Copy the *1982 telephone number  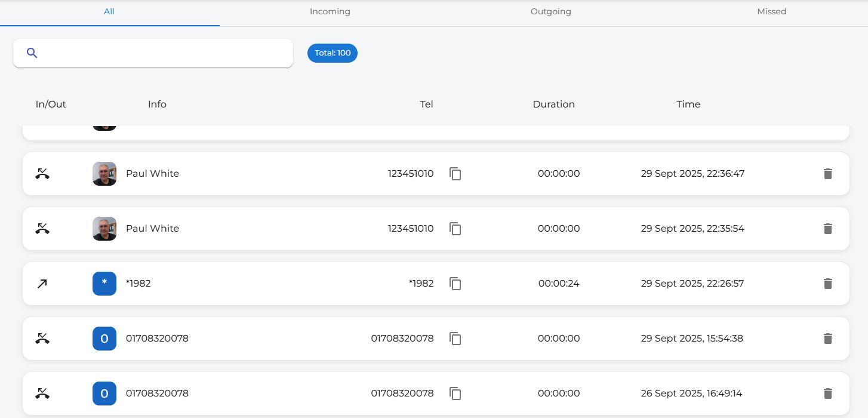455,284
